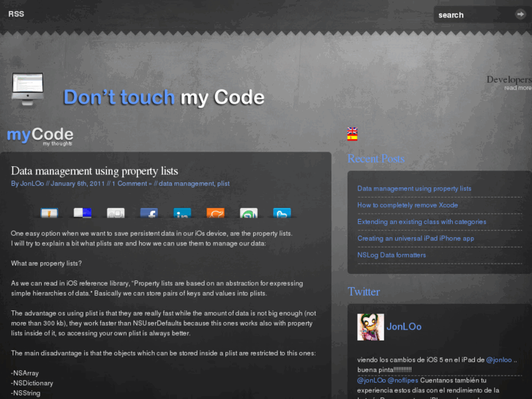Open recent post Data management using property lists

[x=414, y=188]
